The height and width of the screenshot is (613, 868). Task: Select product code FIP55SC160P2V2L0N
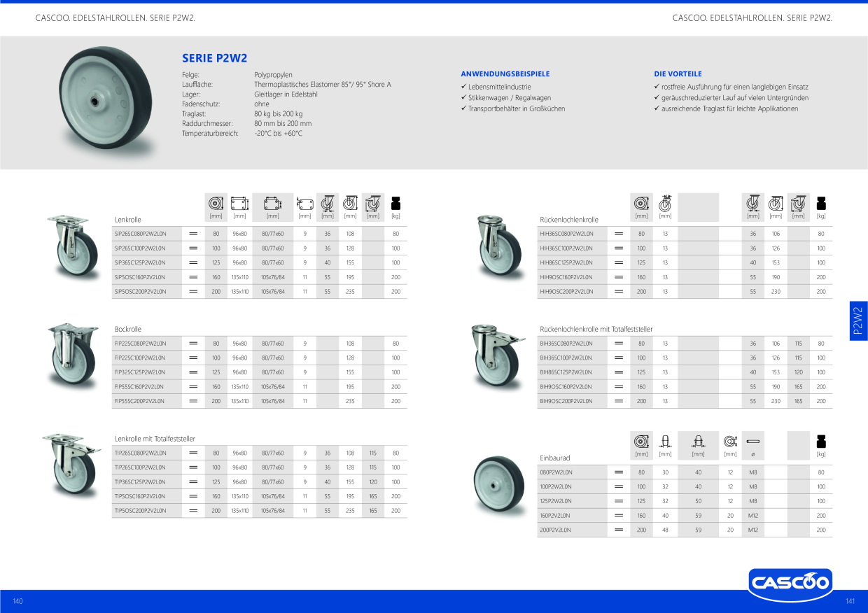(x=139, y=386)
